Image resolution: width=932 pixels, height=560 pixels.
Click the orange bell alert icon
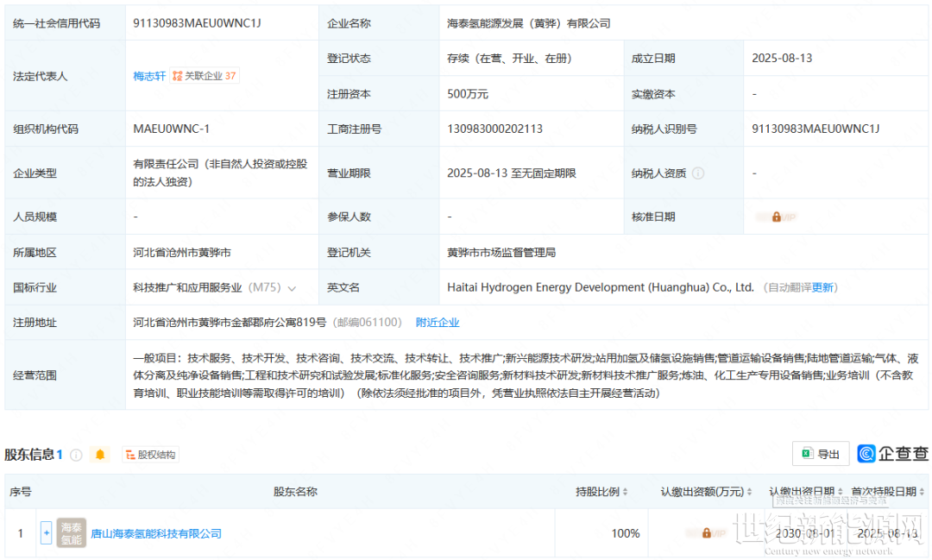click(x=100, y=455)
